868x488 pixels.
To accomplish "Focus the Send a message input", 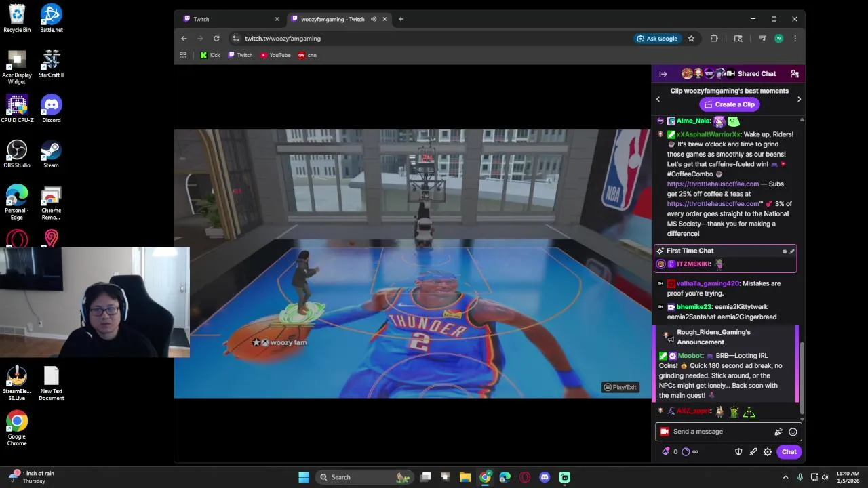I will (719, 432).
